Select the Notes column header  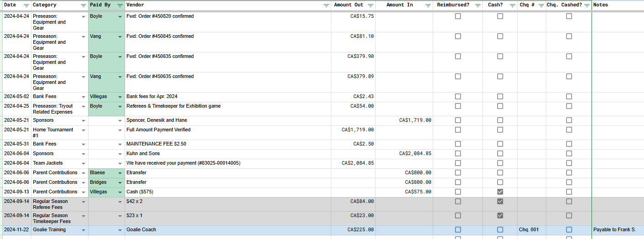[616, 5]
